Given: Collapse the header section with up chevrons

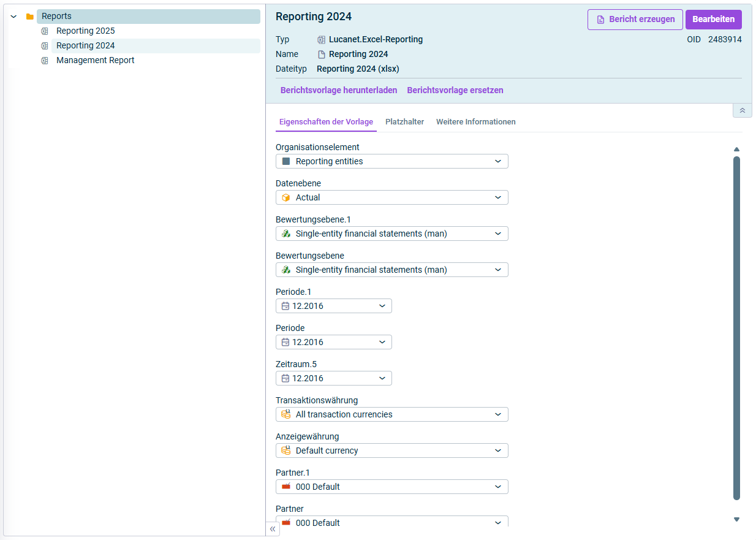Looking at the screenshot, I should [x=742, y=110].
